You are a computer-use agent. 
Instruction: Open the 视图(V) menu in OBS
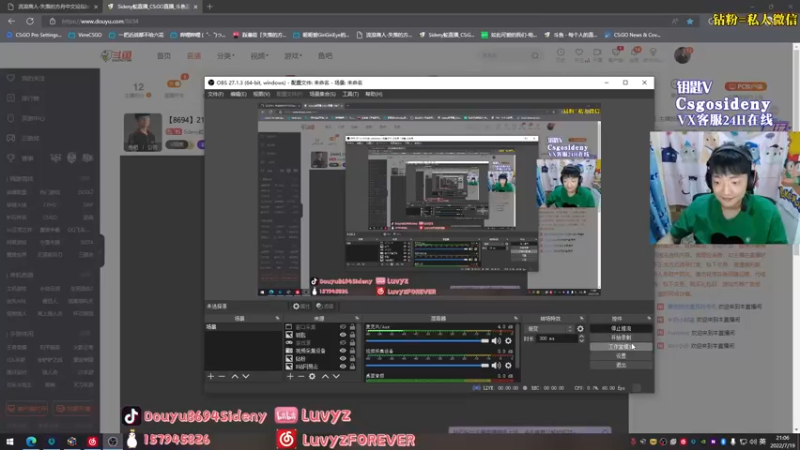[261, 94]
